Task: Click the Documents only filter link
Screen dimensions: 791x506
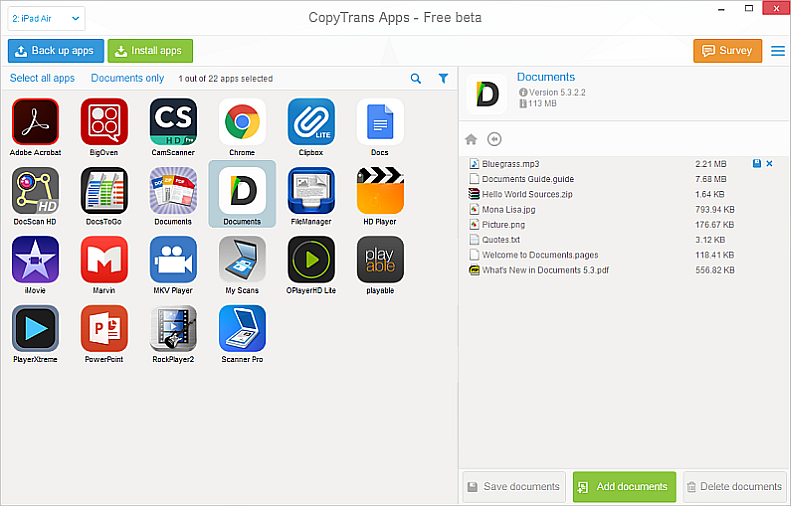Action: click(x=128, y=78)
